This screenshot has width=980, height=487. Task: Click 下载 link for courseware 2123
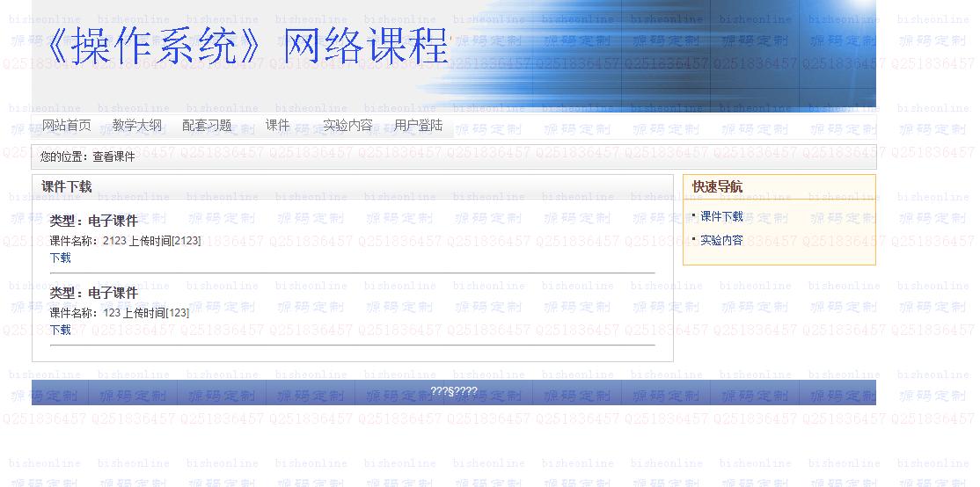[61, 258]
